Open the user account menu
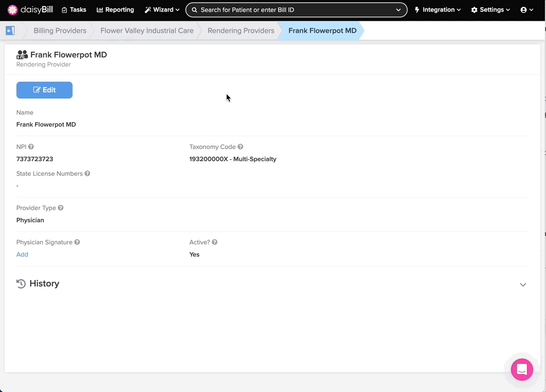 [x=526, y=10]
